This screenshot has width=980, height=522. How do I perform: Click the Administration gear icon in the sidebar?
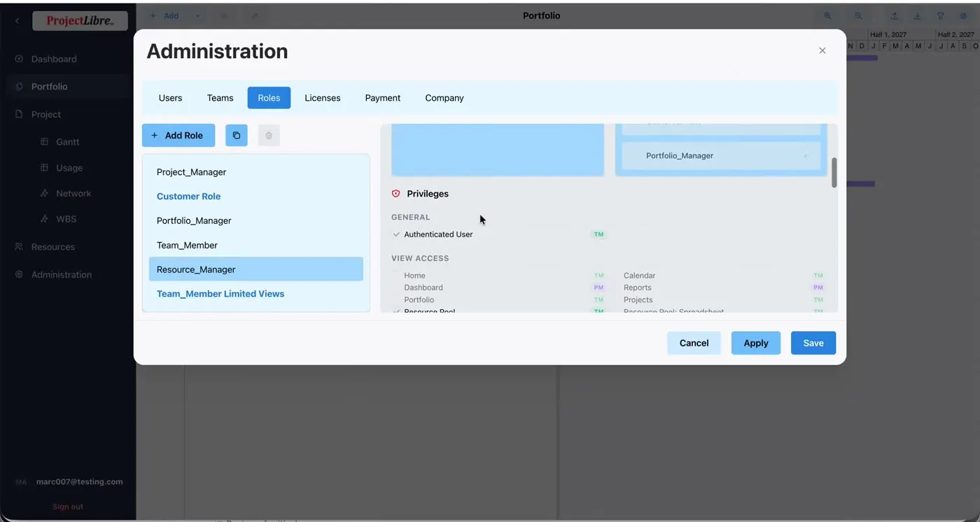pyautogui.click(x=19, y=274)
